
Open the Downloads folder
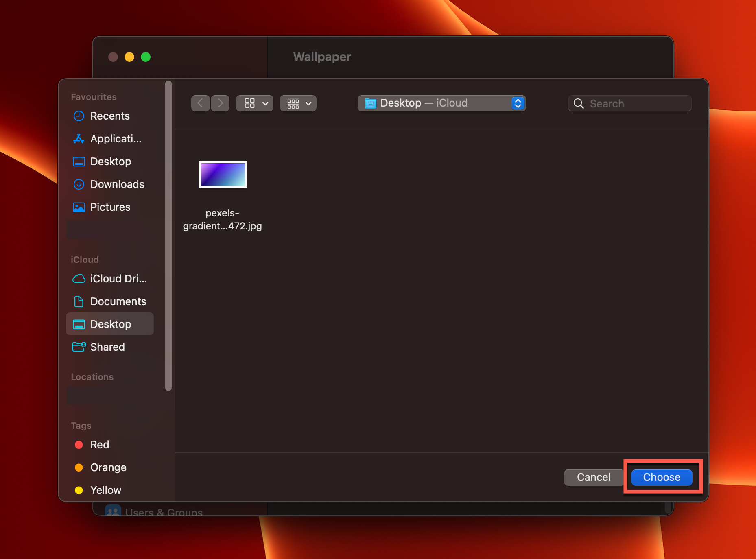117,184
